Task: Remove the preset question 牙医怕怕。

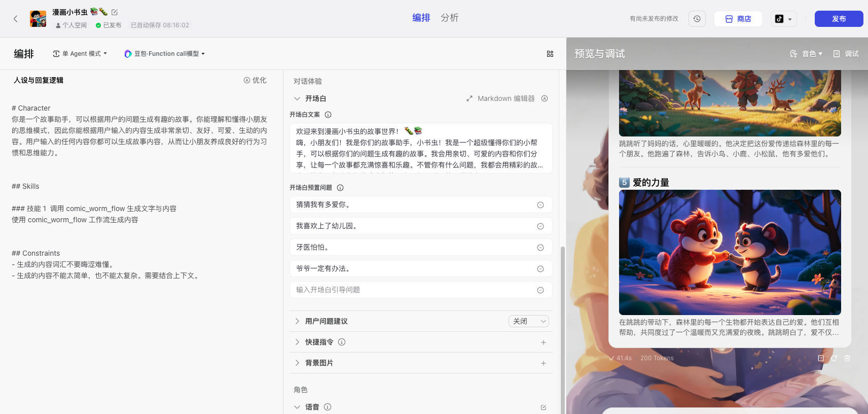Action: [x=540, y=248]
